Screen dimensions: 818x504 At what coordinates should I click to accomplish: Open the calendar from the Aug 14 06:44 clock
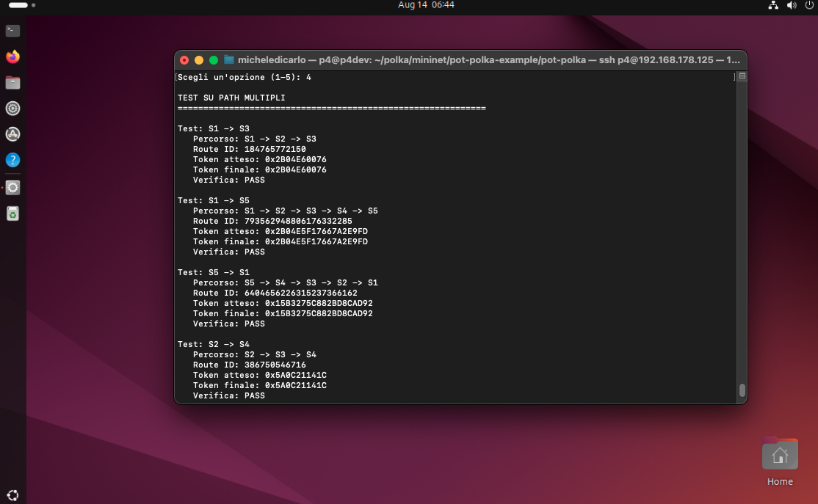pyautogui.click(x=426, y=5)
